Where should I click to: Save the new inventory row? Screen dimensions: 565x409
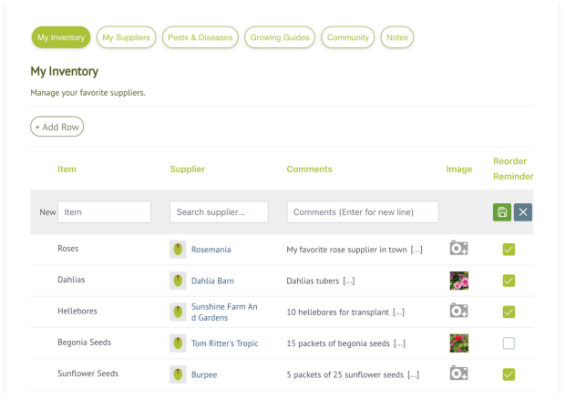coord(502,212)
